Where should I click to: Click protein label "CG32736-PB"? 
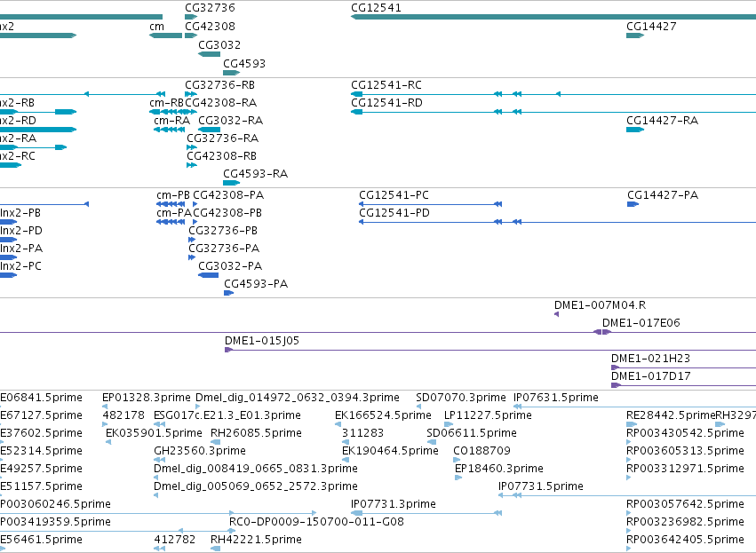(x=223, y=231)
